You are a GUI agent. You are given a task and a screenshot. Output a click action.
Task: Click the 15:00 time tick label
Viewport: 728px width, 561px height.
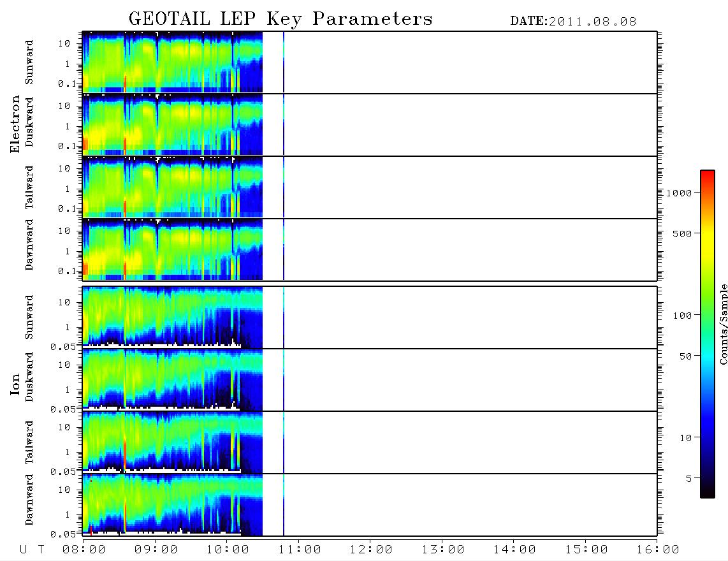586,550
